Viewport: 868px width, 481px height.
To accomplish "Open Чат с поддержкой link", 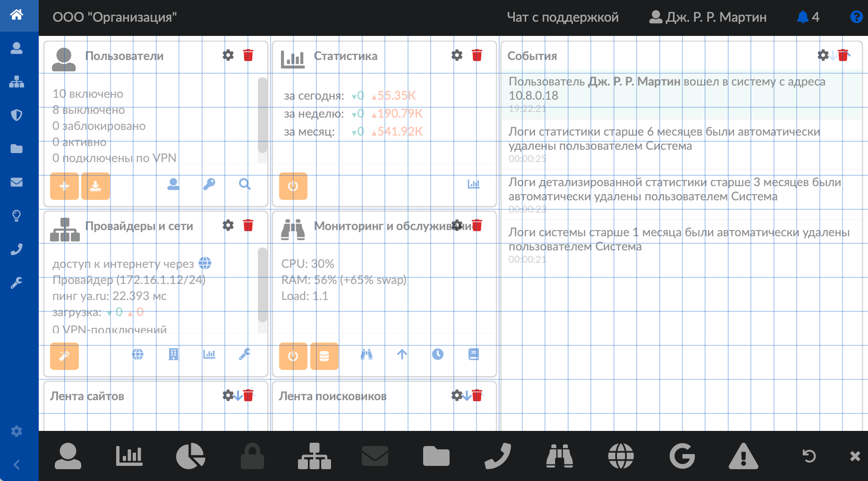I will point(562,17).
